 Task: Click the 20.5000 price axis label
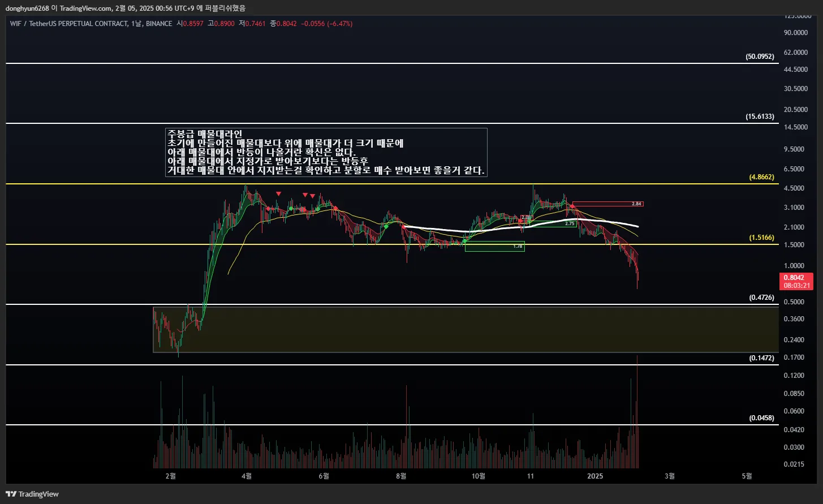(795, 110)
